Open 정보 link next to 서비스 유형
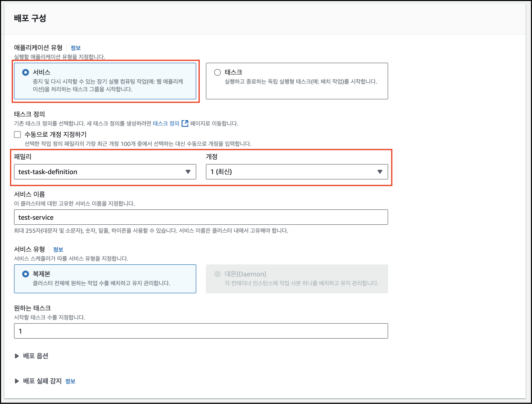This screenshot has height=404, width=532. [58, 249]
